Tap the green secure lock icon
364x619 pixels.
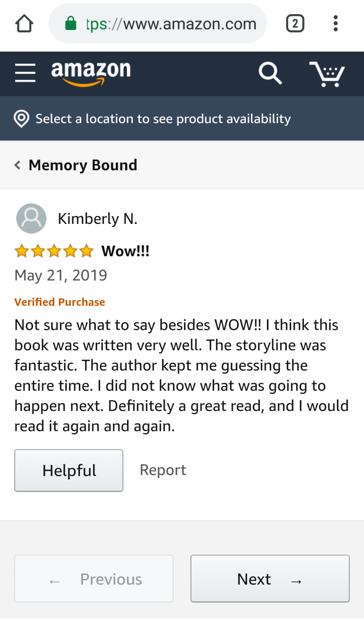coord(71,23)
